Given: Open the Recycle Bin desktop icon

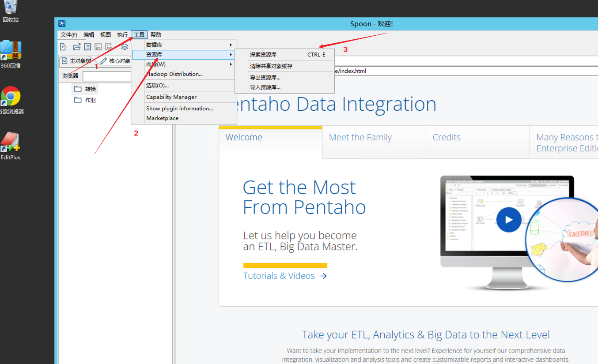Looking at the screenshot, I should tap(11, 11).
